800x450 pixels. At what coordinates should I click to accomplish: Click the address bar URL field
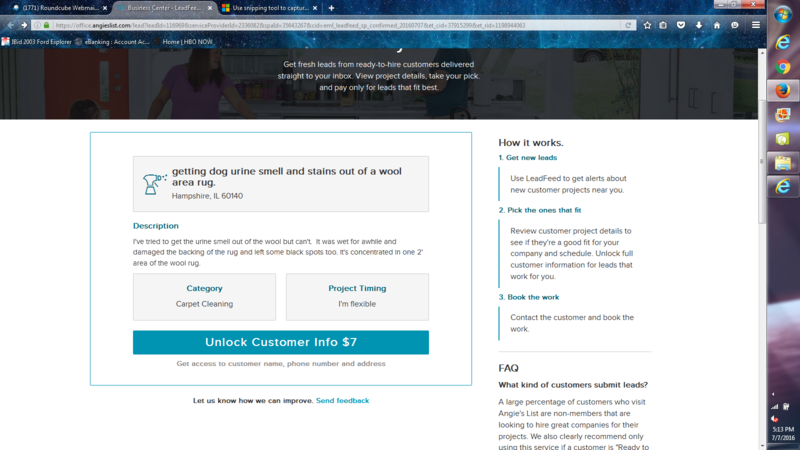pos(330,25)
